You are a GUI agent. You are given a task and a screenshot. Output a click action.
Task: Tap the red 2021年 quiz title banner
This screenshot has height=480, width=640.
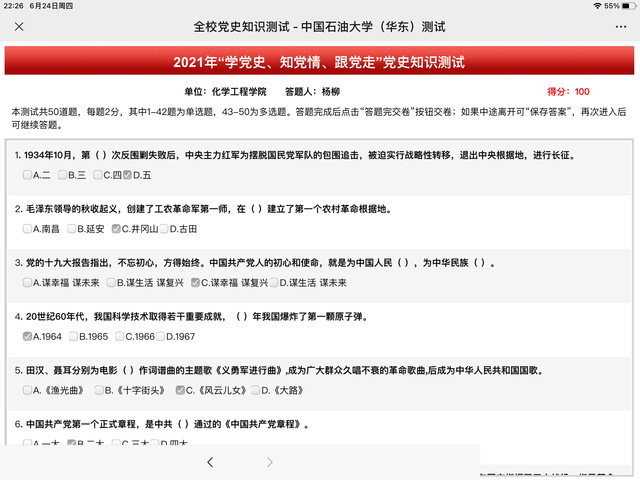click(x=319, y=62)
